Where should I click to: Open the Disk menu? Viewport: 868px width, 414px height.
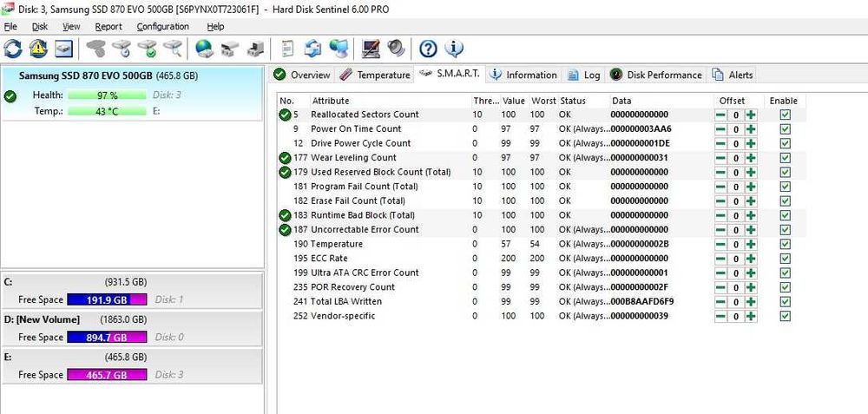(40, 27)
